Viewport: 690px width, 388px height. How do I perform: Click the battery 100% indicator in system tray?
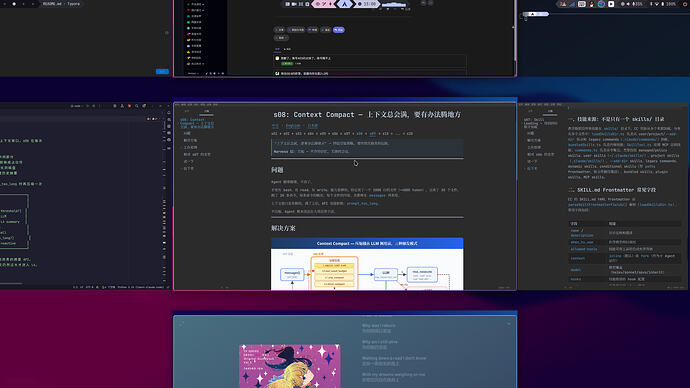coord(668,4)
